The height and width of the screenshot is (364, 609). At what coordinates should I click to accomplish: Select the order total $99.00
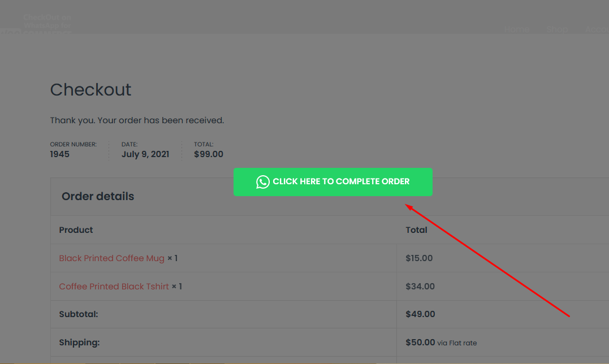tap(209, 154)
